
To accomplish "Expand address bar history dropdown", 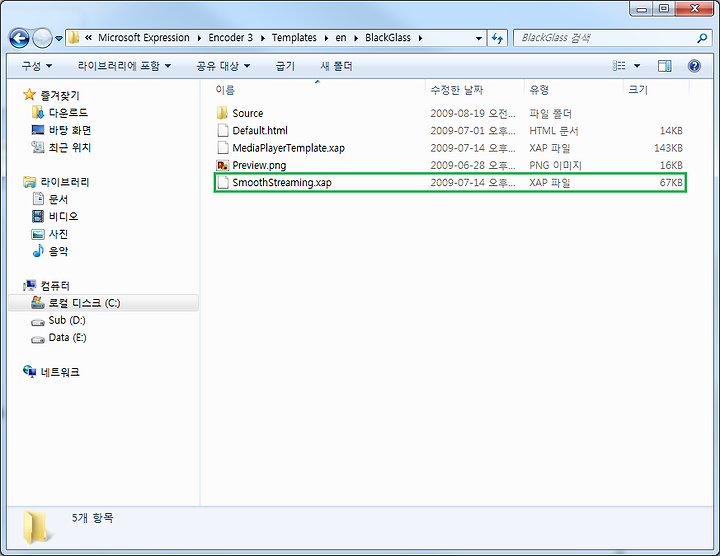I will [x=478, y=38].
